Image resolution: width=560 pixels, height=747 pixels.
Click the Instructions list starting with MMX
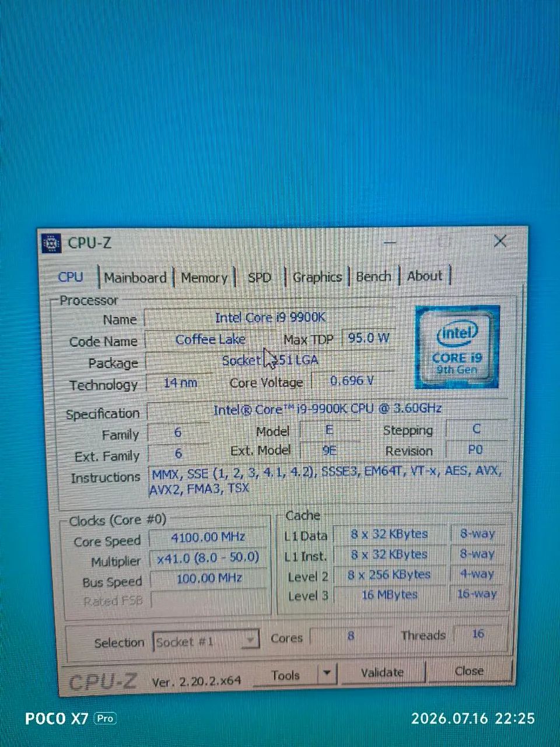click(x=328, y=480)
